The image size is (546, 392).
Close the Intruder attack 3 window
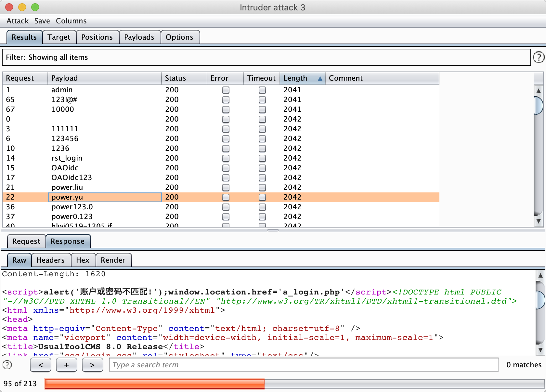[x=9, y=7]
